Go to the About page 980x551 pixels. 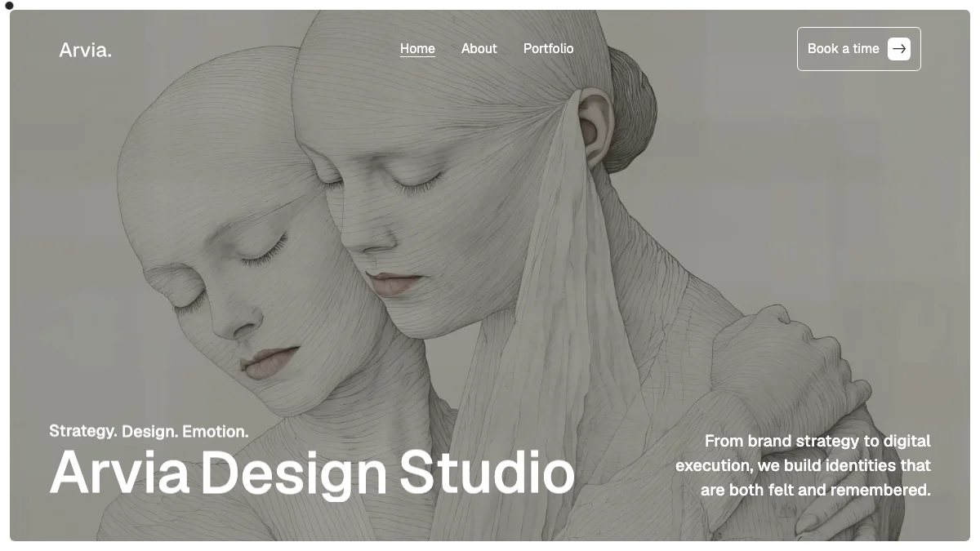coord(479,49)
